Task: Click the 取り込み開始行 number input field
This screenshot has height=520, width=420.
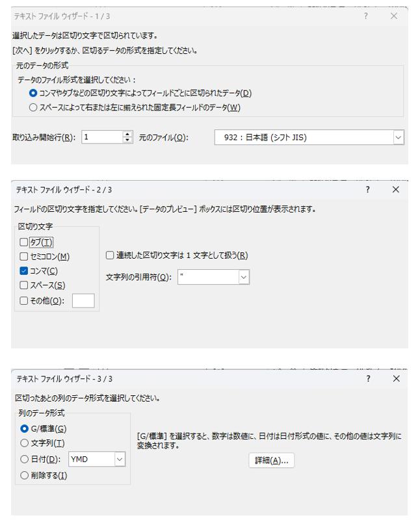Action: [x=101, y=137]
